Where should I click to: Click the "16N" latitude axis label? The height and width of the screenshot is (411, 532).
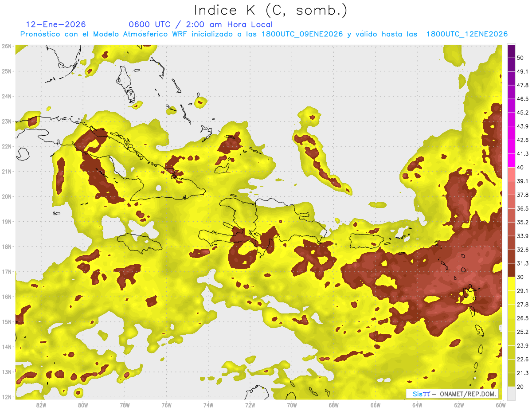coord(6,297)
